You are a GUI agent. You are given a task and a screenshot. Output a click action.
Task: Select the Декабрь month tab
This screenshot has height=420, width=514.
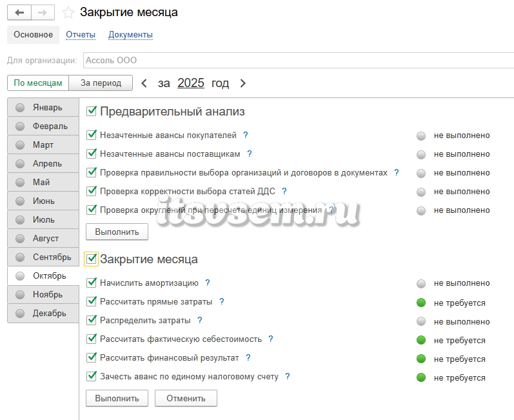[43, 313]
